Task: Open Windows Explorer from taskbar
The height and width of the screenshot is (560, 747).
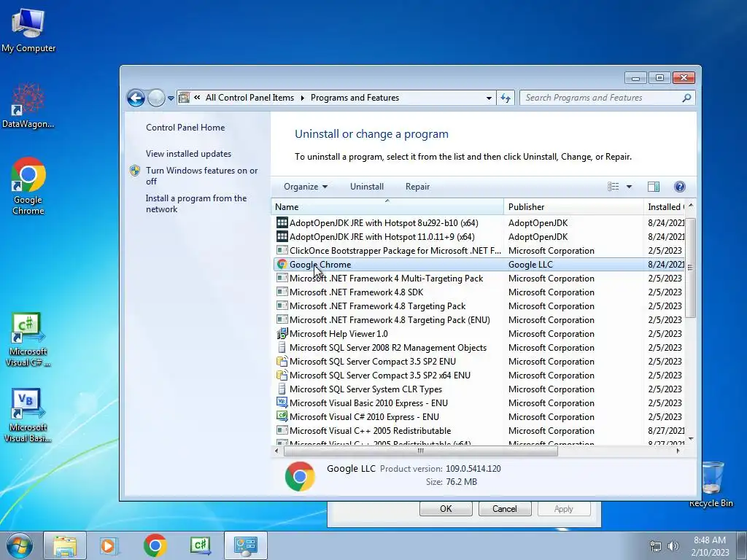Action: [x=65, y=545]
